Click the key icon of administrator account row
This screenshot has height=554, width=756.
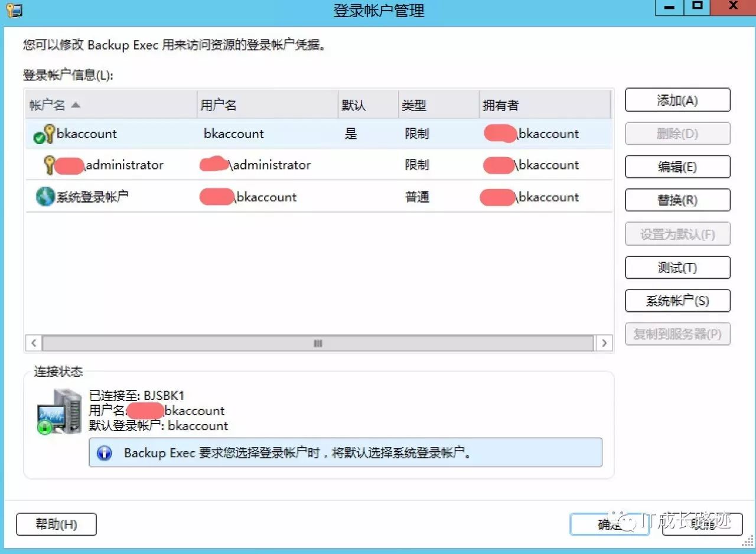50,165
